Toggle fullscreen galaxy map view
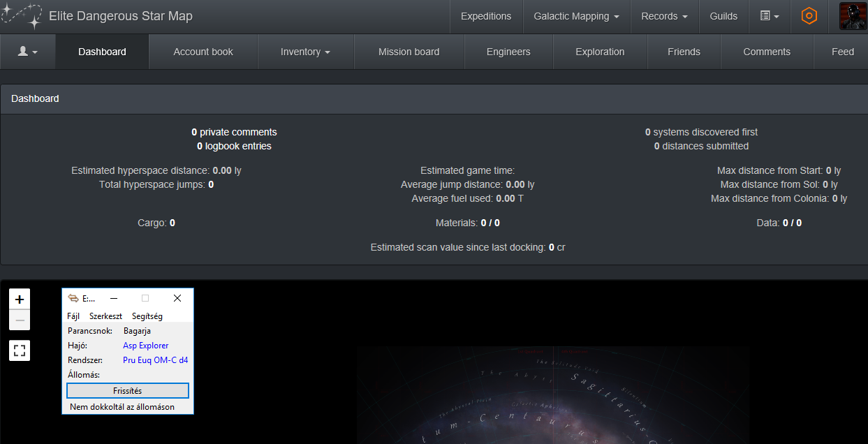 click(x=20, y=350)
